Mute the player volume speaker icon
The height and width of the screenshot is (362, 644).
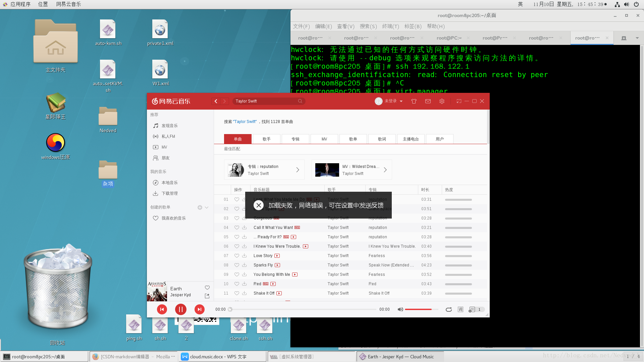coord(400,309)
